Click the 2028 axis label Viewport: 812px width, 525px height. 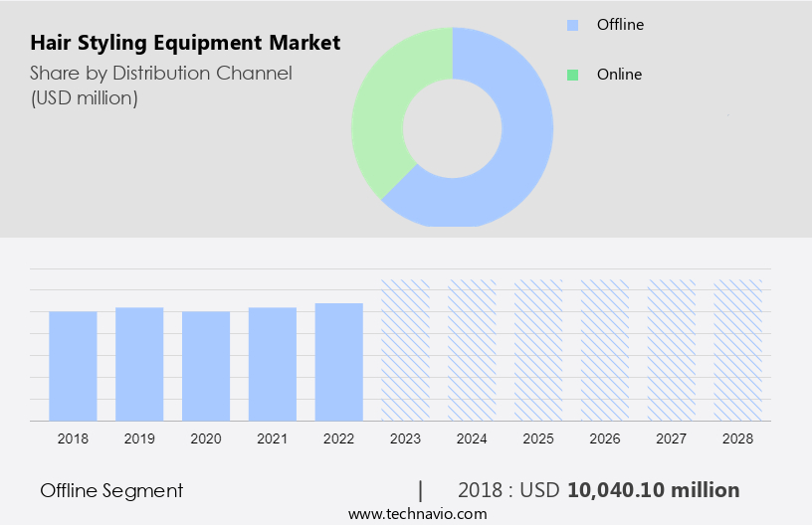coord(737,438)
